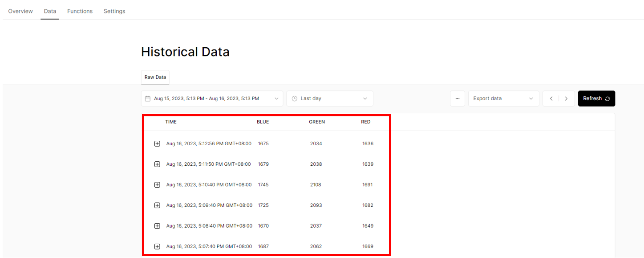Click the Refresh button
Image resolution: width=644 pixels, height=258 pixels.
point(596,98)
